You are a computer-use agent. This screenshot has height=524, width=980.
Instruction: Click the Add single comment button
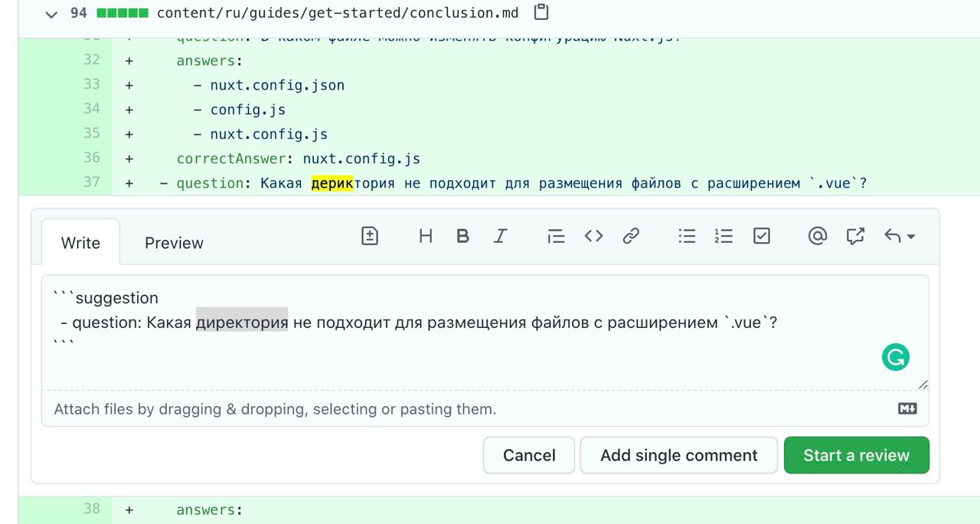coord(679,455)
